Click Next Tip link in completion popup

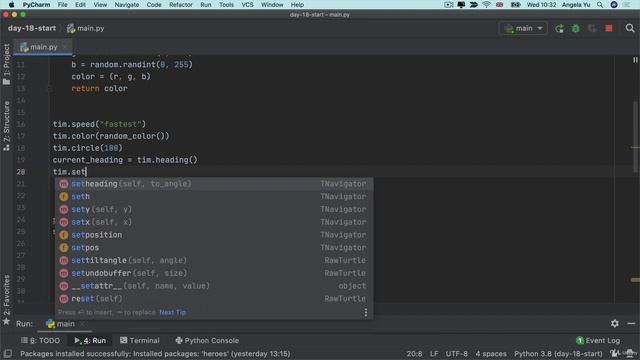(173, 312)
